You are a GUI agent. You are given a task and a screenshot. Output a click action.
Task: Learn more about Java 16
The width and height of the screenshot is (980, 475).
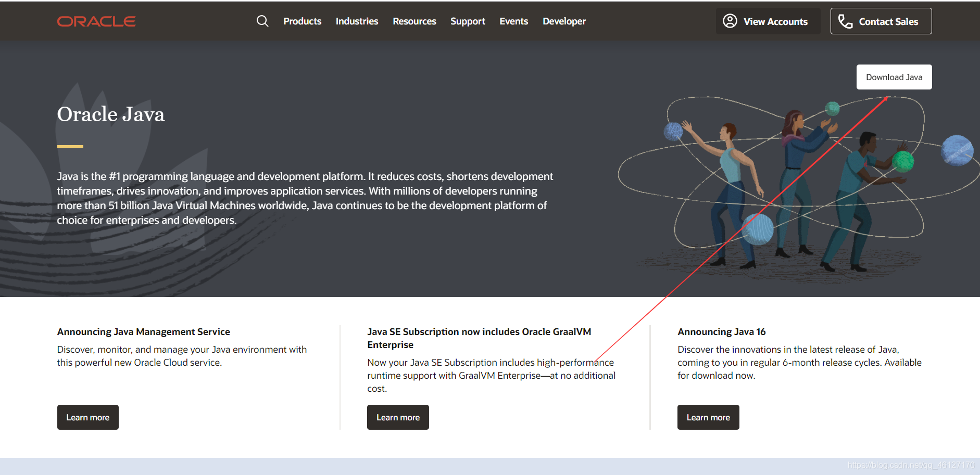(708, 417)
